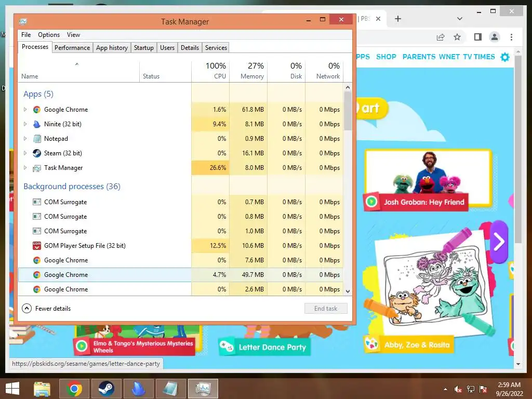Open Steam from the taskbar
The image size is (532, 399).
pos(106,389)
